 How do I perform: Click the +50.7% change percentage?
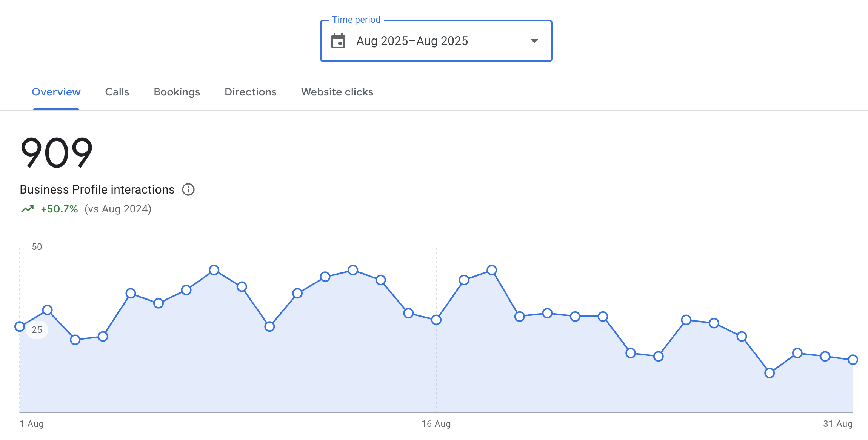coord(59,209)
